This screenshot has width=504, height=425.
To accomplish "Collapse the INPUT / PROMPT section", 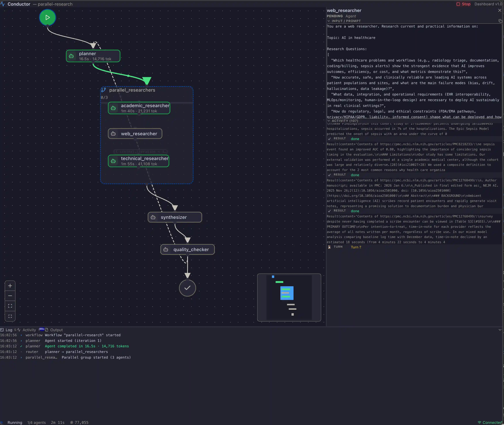I will click(x=329, y=21).
